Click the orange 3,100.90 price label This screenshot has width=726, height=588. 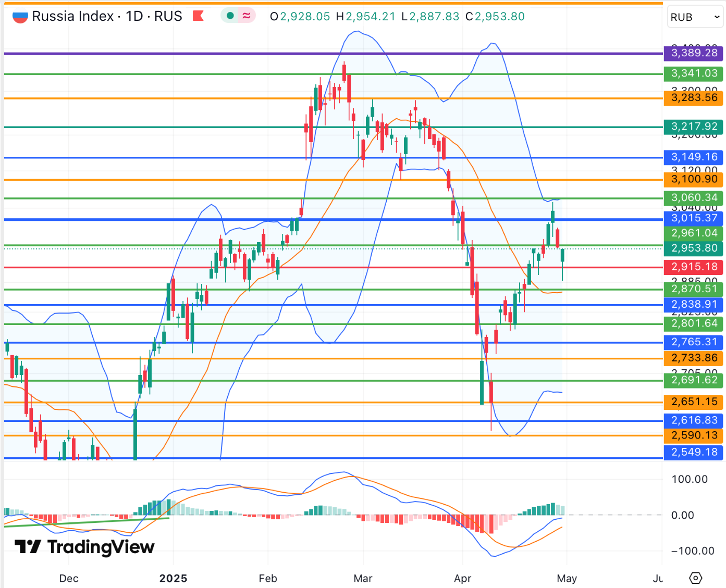point(694,179)
